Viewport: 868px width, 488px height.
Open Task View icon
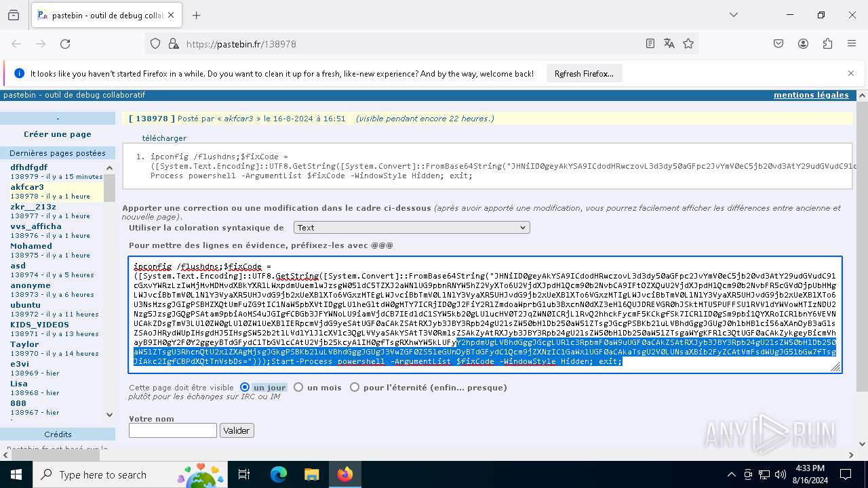click(x=245, y=474)
